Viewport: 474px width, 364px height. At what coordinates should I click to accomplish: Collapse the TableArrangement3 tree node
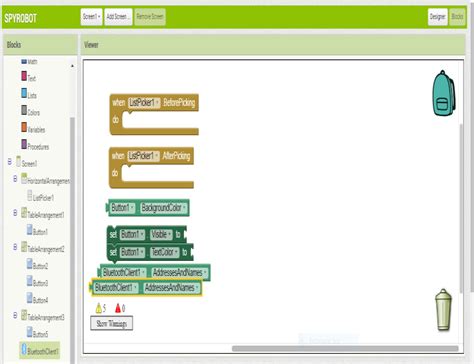[15, 315]
